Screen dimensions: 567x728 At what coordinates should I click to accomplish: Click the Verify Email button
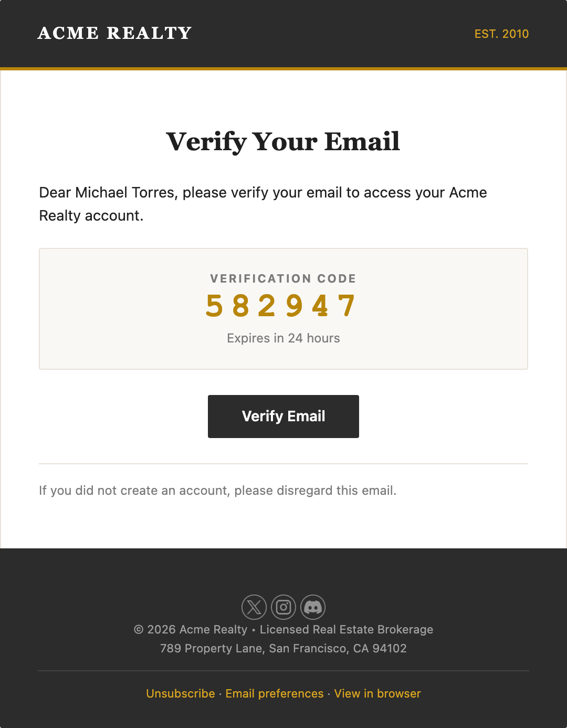tap(283, 416)
